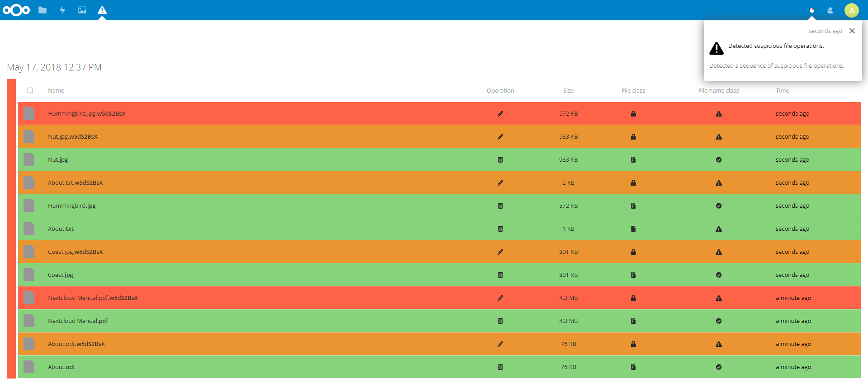Select the Nextcloud Manual.pdf.w5dS2BsX file name
Viewport: 868px width, 388px height.
[93, 298]
